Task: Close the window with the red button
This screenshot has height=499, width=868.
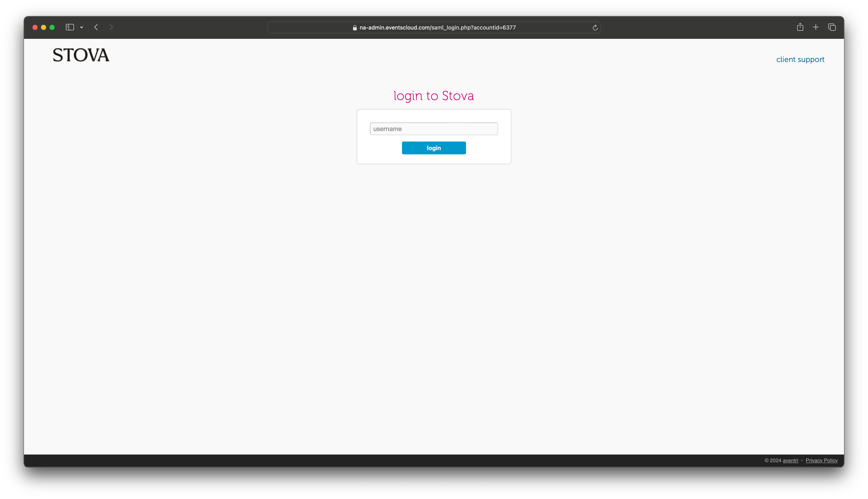Action: 35,27
